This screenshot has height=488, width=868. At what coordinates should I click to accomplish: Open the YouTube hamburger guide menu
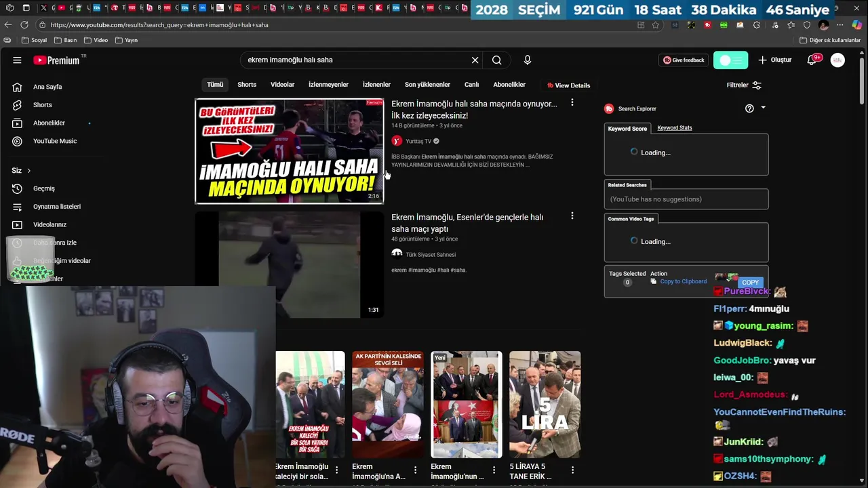17,60
